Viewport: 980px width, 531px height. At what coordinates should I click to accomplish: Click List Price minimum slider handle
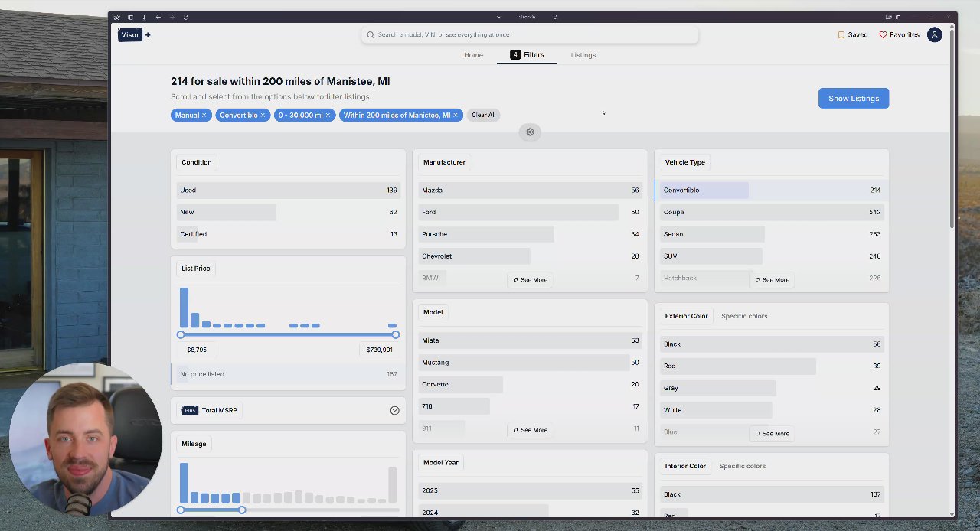pyautogui.click(x=181, y=335)
